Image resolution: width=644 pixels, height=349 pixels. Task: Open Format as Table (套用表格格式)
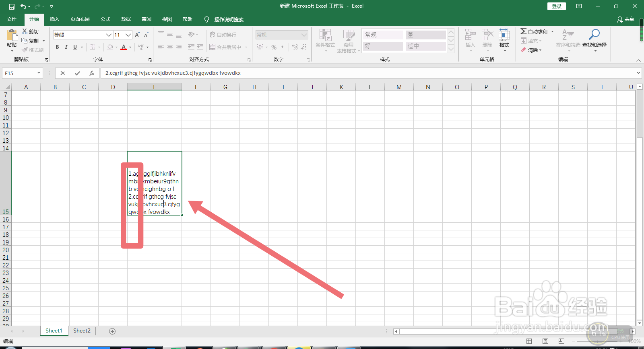coord(348,40)
